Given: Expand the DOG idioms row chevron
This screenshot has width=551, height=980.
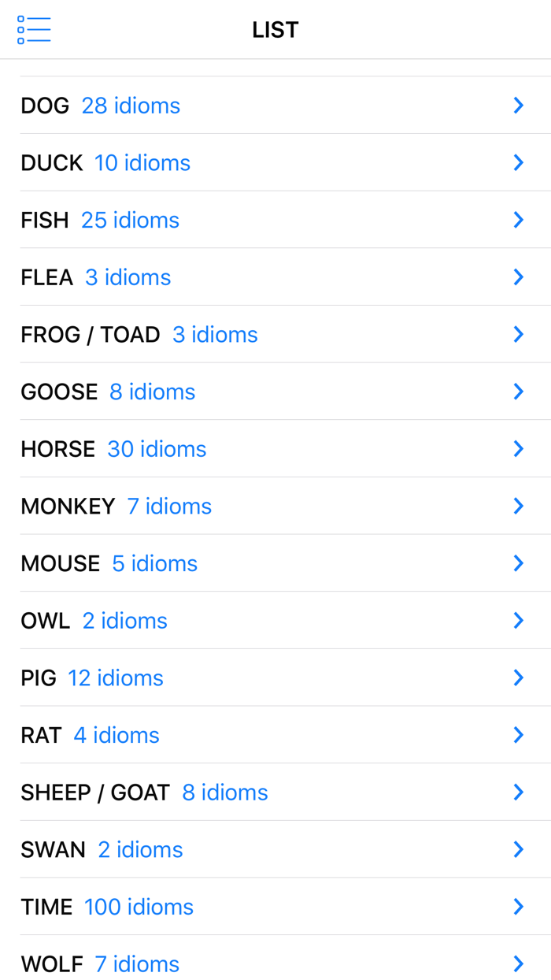Looking at the screenshot, I should click(519, 105).
